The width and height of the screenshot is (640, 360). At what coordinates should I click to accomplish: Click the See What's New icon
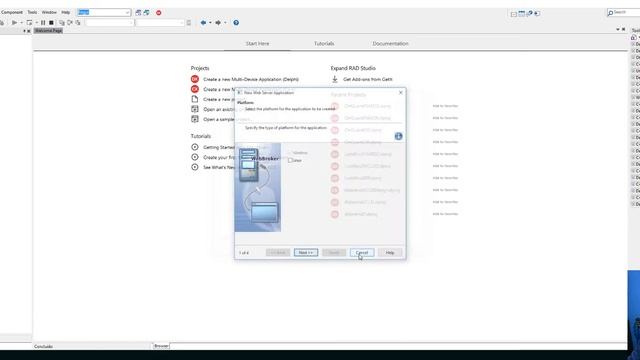[195, 167]
